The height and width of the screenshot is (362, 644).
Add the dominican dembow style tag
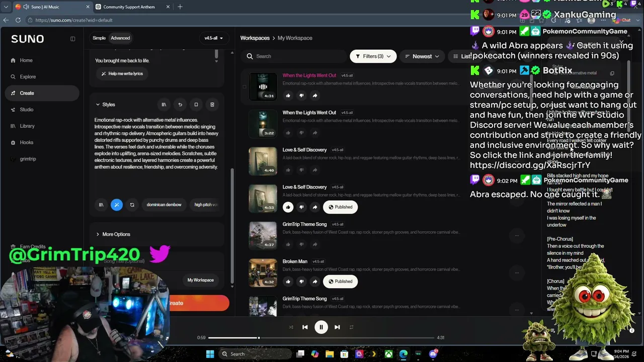point(164,205)
